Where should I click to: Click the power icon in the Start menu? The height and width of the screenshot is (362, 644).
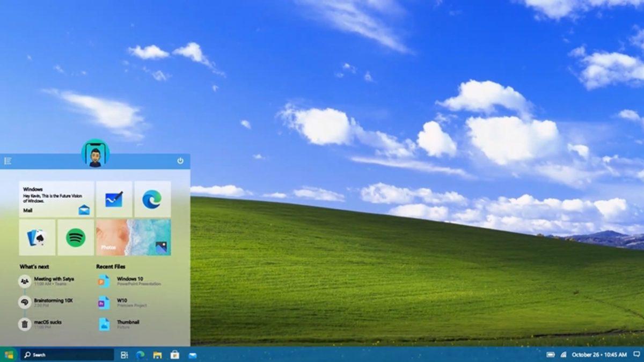[181, 160]
